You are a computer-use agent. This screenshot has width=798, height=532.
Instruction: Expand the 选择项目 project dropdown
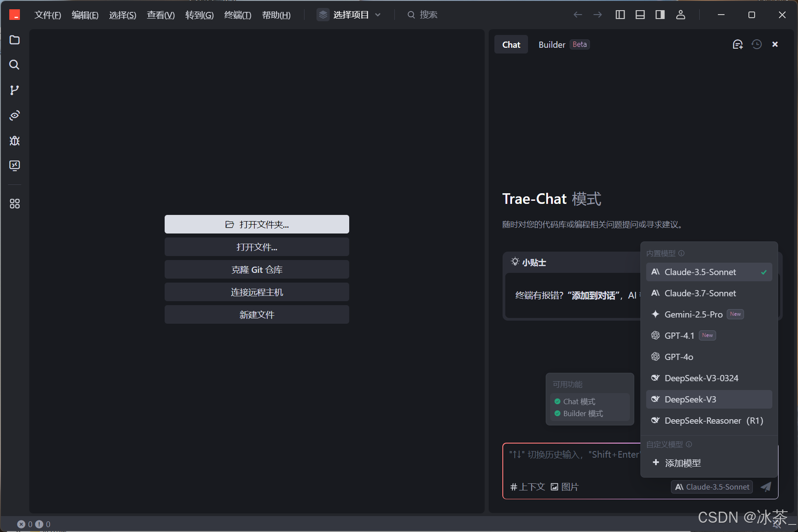click(349, 15)
